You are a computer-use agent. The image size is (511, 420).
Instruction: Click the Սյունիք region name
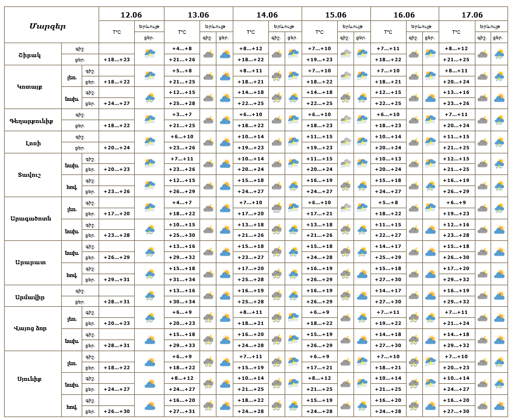coord(30,379)
